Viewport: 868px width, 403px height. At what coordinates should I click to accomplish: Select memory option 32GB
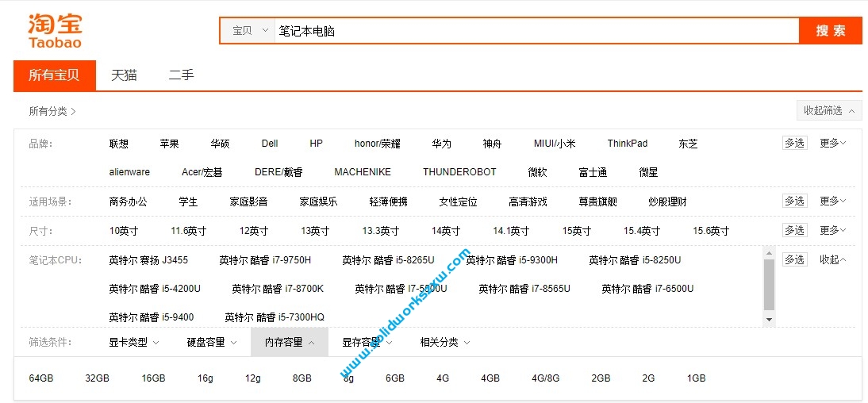(x=98, y=378)
